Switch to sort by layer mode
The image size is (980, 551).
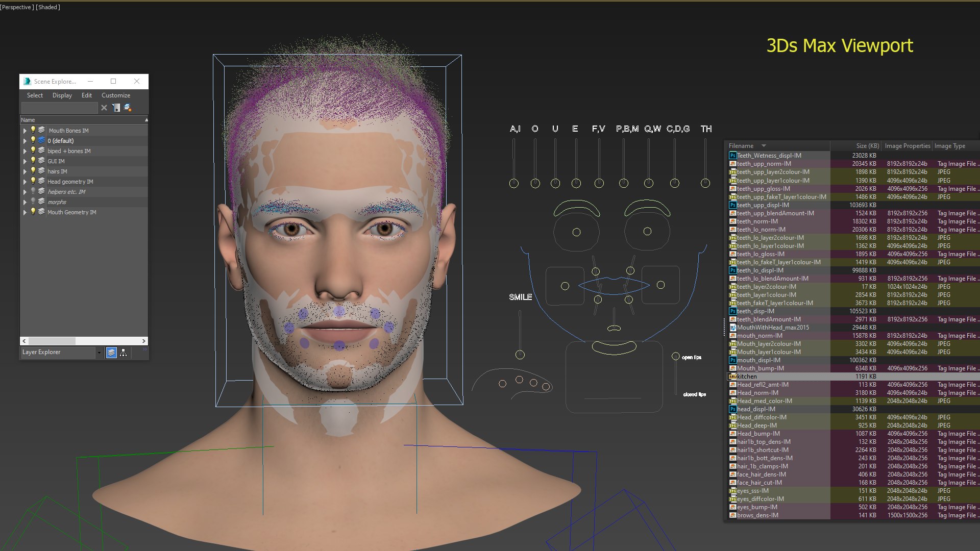point(111,353)
